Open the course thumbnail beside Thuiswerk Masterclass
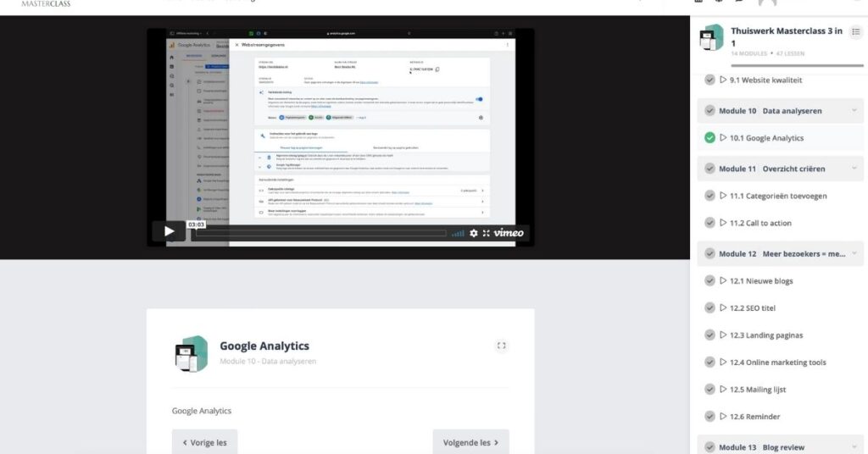The height and width of the screenshot is (454, 868). coord(711,37)
